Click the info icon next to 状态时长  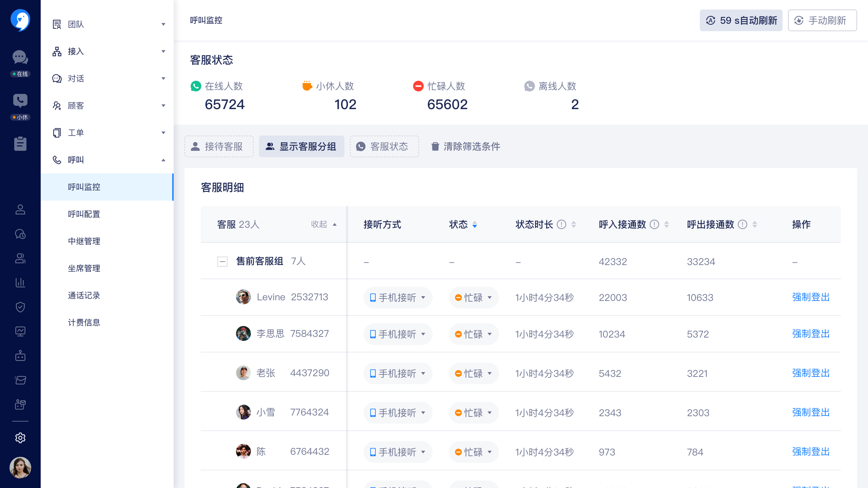[x=561, y=224]
